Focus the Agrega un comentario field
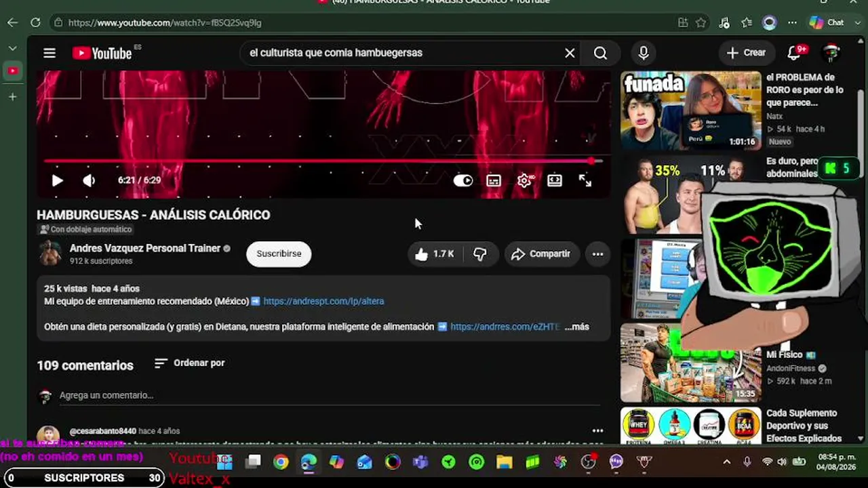The image size is (868, 488). pyautogui.click(x=330, y=396)
